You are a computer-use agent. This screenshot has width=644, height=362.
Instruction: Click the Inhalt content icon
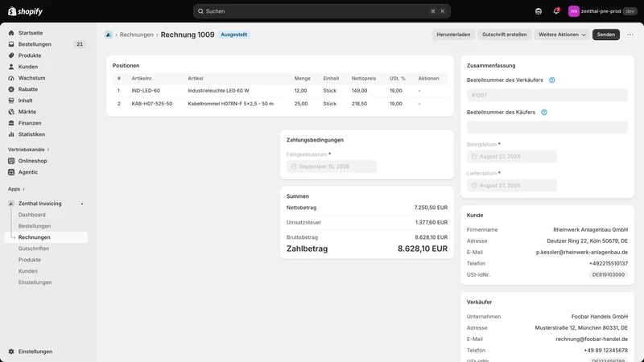pos(11,101)
